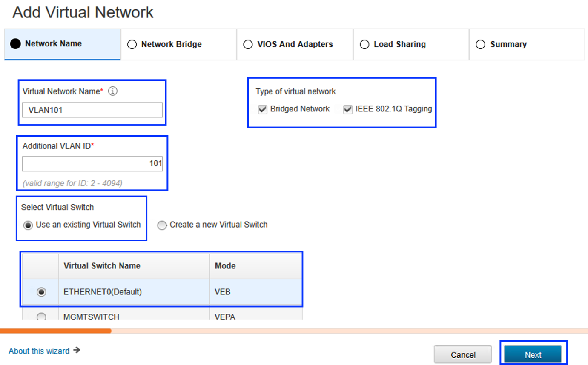Click the arrow next to About this wizard

tap(77, 351)
